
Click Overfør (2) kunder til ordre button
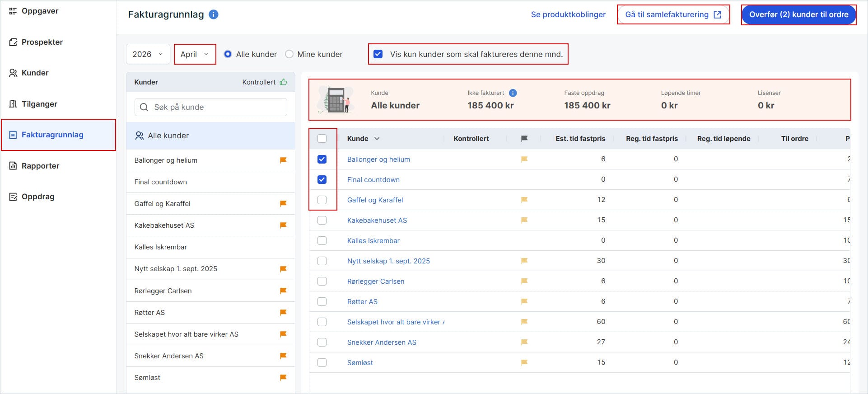798,14
